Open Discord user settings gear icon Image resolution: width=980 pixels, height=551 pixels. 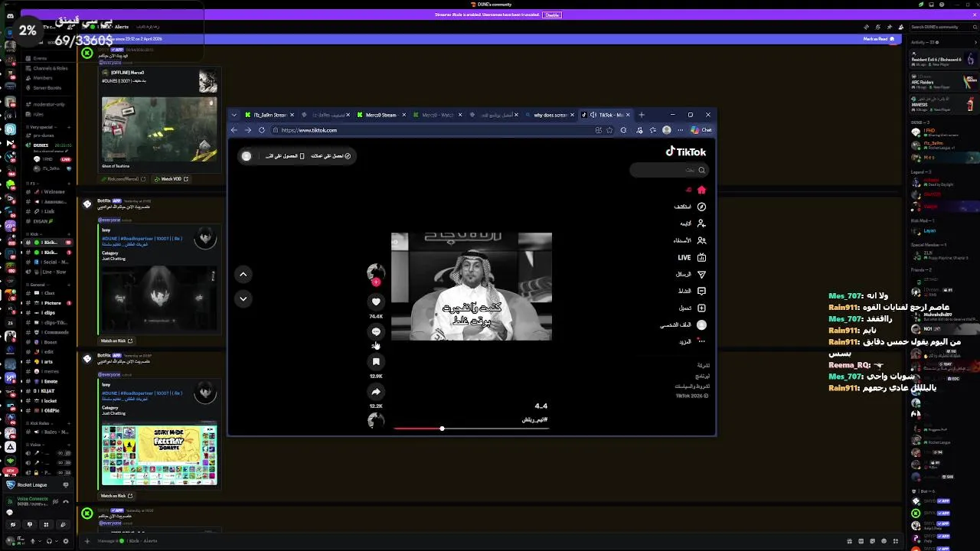65,541
